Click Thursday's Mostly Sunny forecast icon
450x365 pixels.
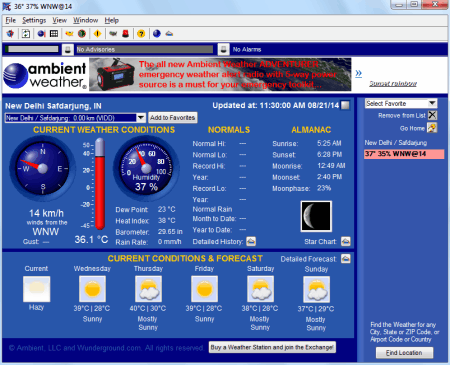pos(148,289)
